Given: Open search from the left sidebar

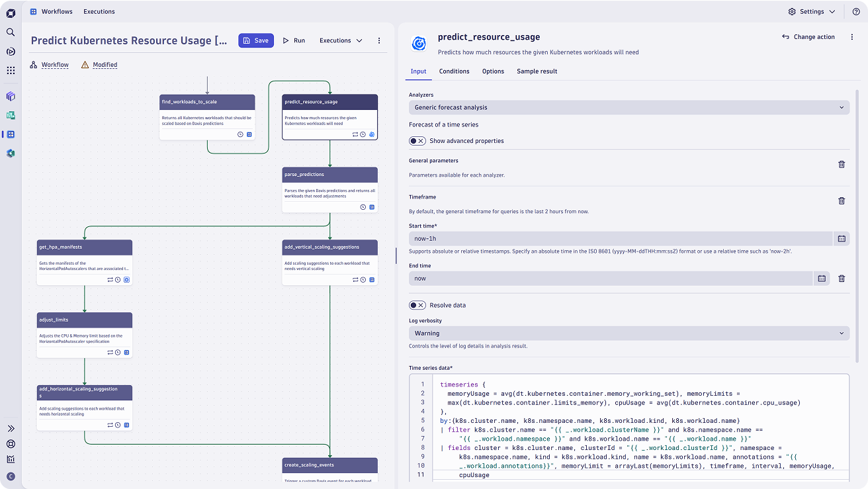Looking at the screenshot, I should point(11,32).
